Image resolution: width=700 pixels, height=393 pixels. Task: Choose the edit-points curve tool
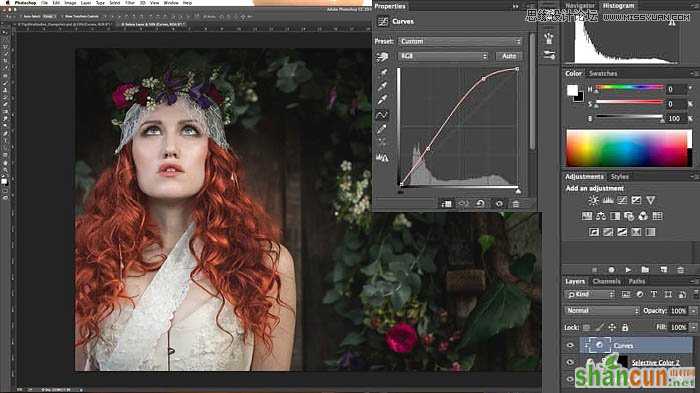tap(382, 115)
